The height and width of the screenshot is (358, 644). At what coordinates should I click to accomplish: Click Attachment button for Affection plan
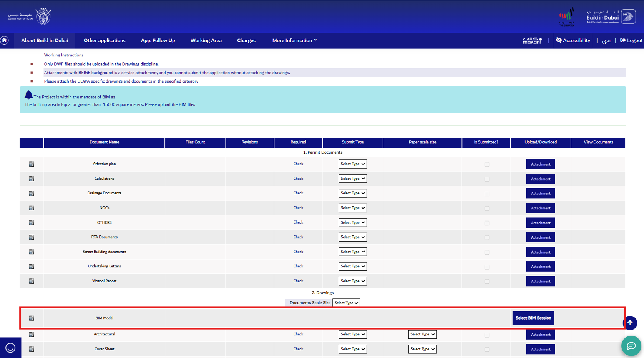(x=541, y=164)
